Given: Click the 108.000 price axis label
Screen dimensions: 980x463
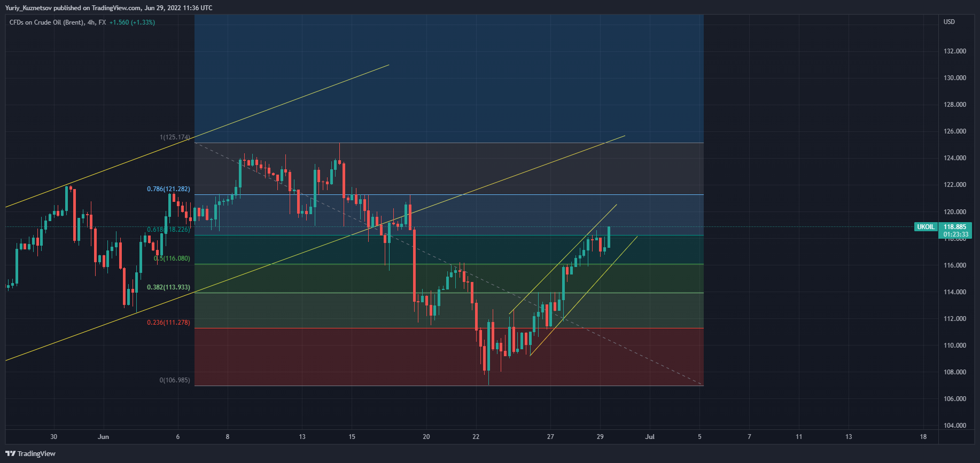Looking at the screenshot, I should click(x=955, y=372).
